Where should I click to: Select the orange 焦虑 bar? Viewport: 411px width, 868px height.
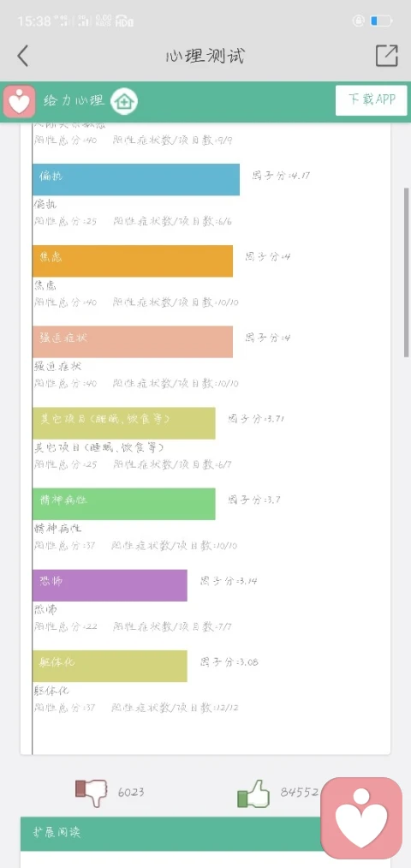132,260
